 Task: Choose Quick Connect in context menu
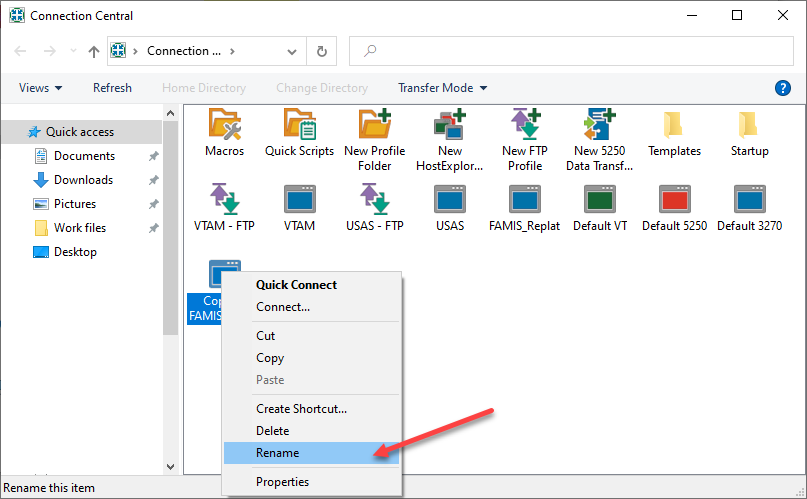point(311,284)
